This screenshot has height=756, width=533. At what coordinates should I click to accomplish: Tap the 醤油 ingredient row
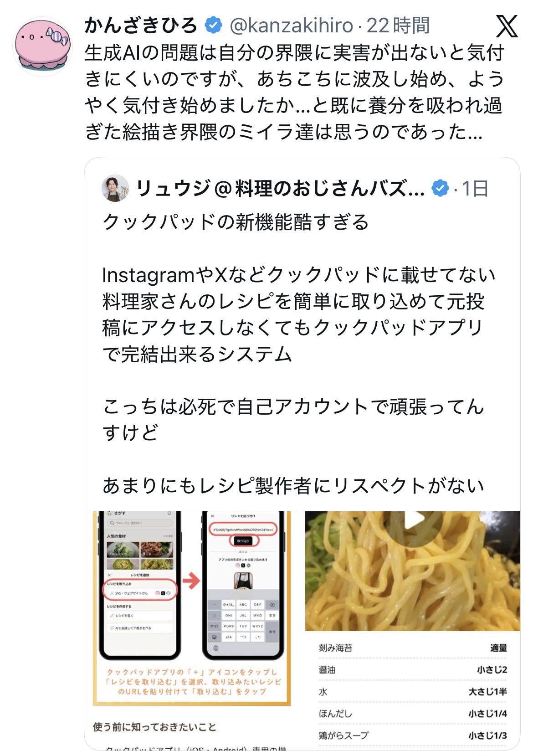pos(413,669)
